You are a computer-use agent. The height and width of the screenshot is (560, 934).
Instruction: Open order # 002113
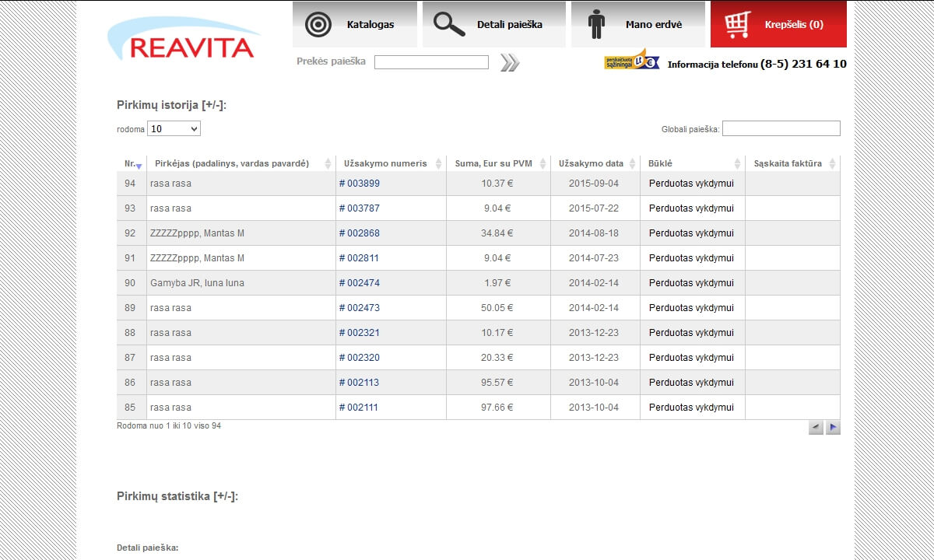pyautogui.click(x=359, y=383)
